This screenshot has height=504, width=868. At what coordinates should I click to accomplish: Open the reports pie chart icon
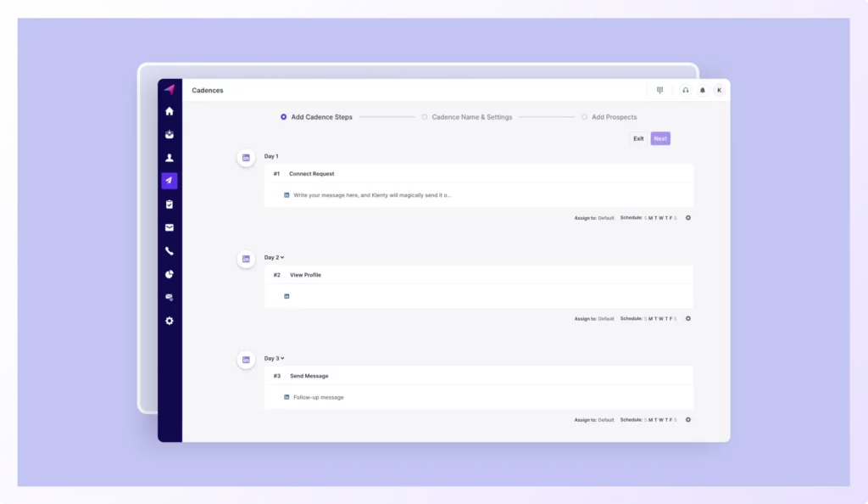point(170,274)
